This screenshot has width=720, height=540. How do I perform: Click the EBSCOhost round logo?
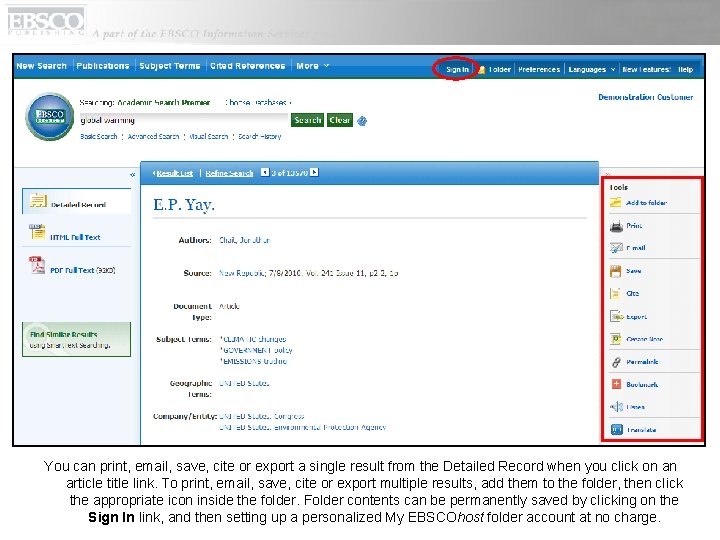coord(50,116)
